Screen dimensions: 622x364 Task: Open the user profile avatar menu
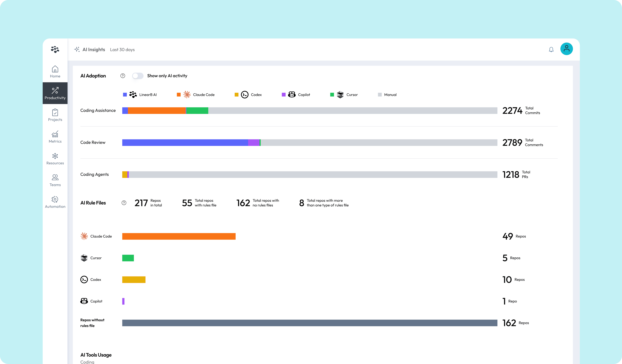[x=567, y=49]
